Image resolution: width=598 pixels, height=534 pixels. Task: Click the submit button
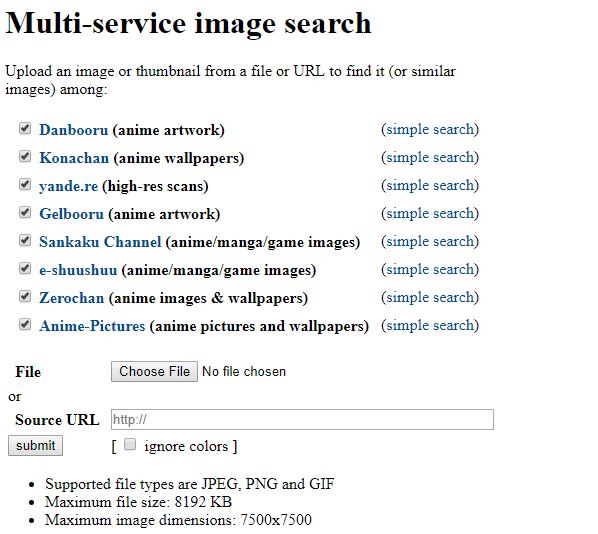[35, 446]
